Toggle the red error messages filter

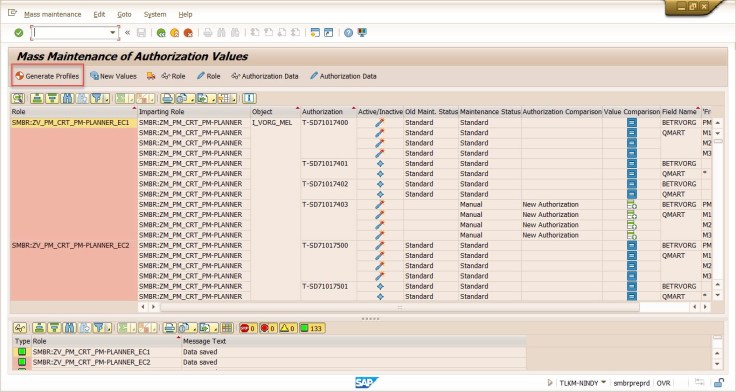tap(268, 328)
